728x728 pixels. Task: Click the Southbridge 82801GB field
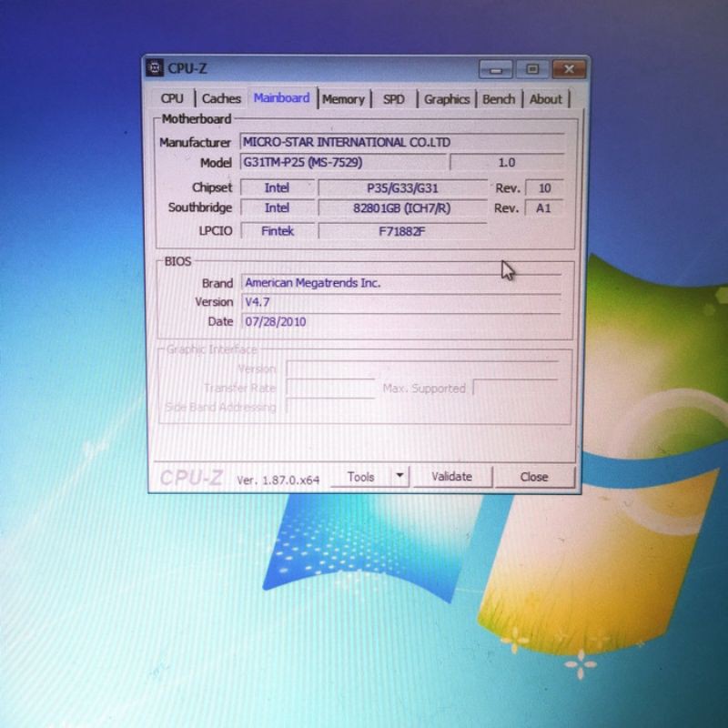coord(402,208)
